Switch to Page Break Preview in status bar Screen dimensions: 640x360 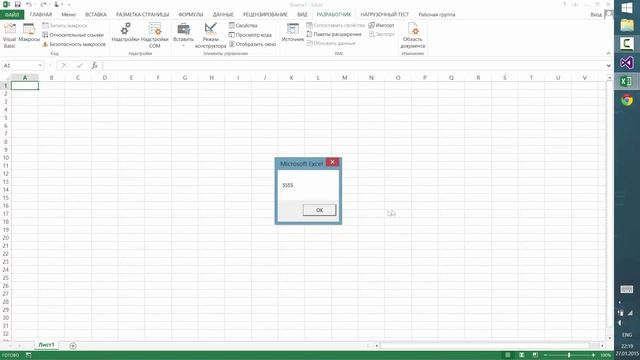coord(535,355)
